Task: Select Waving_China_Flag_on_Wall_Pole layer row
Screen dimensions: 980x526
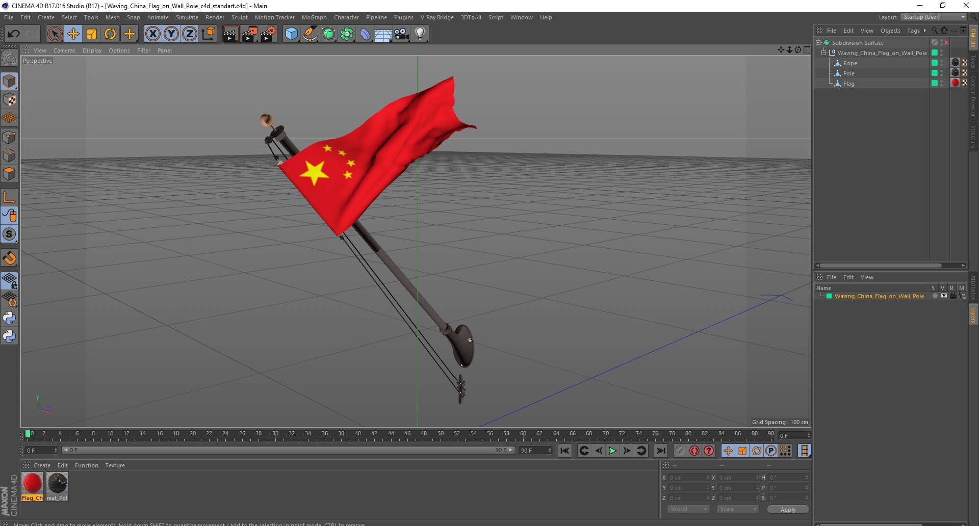Action: pos(879,296)
